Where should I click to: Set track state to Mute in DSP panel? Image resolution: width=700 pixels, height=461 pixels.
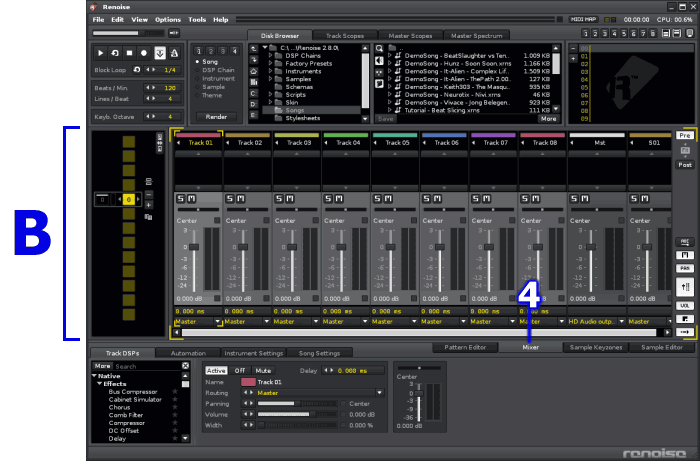click(x=263, y=370)
